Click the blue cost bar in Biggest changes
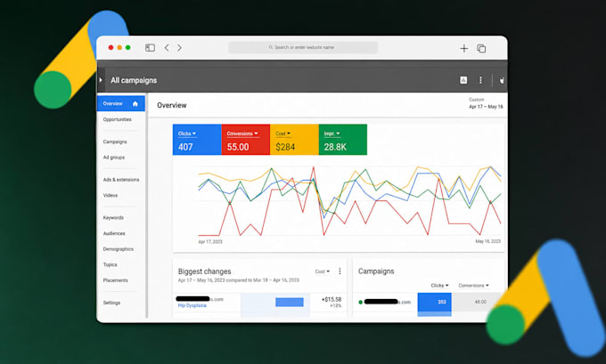606x364 pixels. (x=290, y=303)
